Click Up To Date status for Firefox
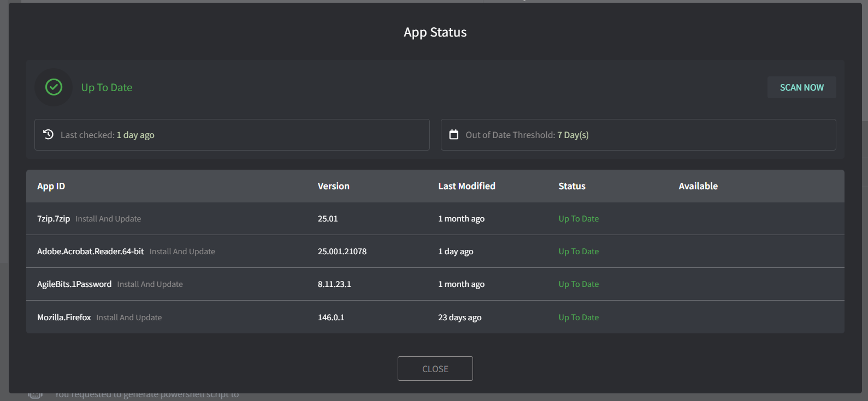 (x=578, y=318)
